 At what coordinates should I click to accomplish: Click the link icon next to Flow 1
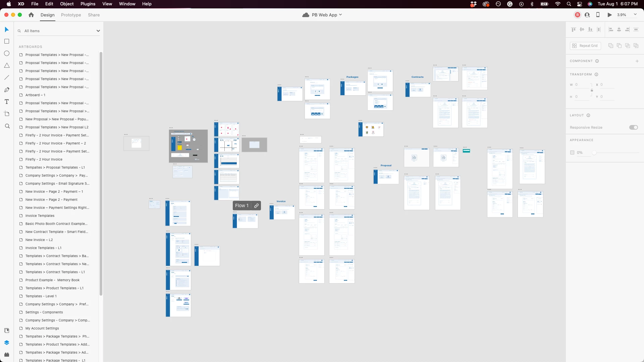[256, 206]
